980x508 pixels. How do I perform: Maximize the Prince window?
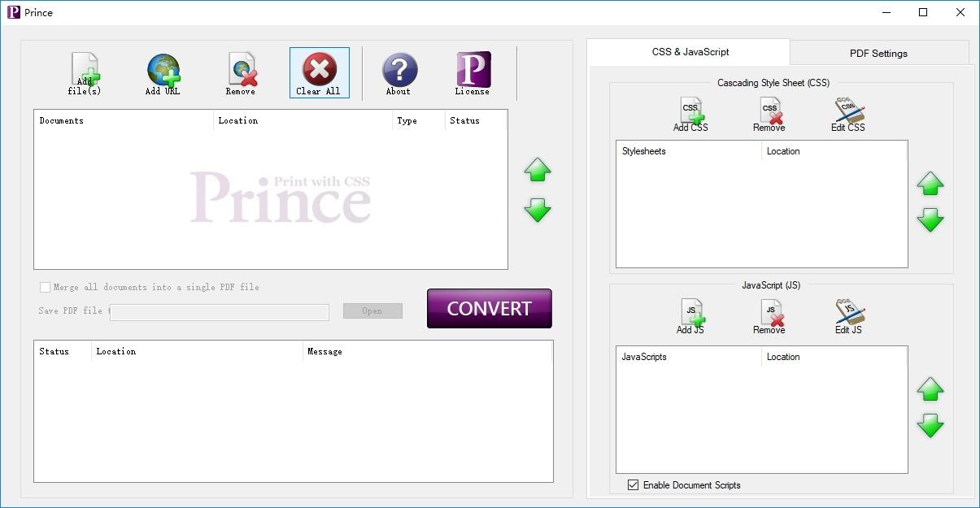(x=923, y=12)
